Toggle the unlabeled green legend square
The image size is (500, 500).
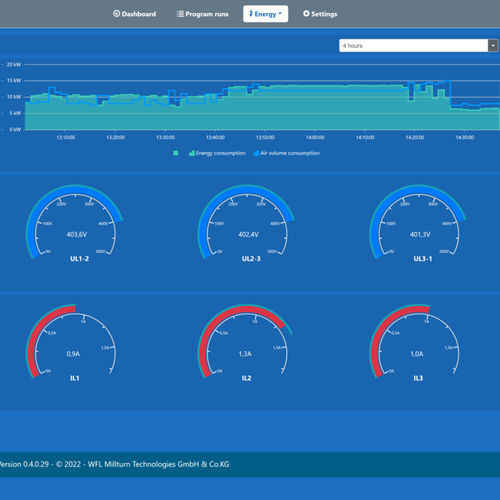(x=176, y=153)
